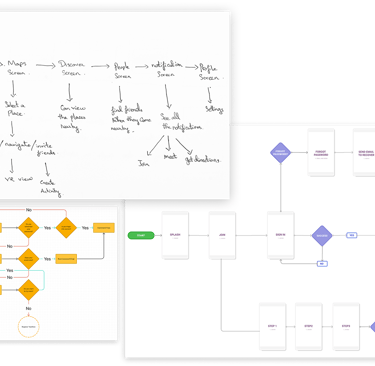Click the orange rectangle fed by the upward arrow

(x=104, y=228)
